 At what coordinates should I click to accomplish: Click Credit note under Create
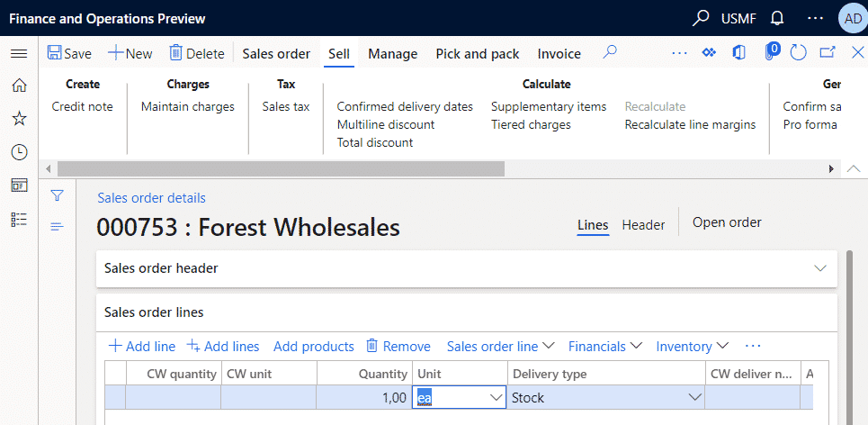[x=83, y=106]
